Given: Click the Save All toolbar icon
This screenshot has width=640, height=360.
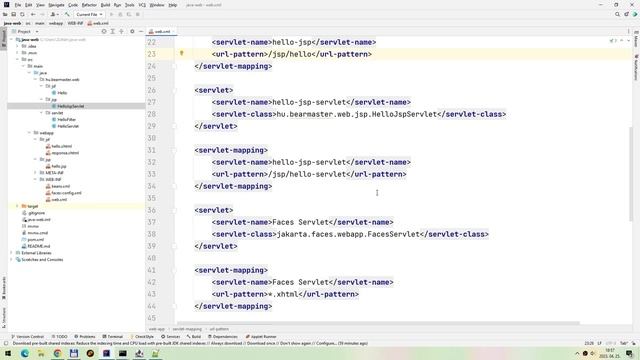Looking at the screenshot, I should [x=13, y=14].
